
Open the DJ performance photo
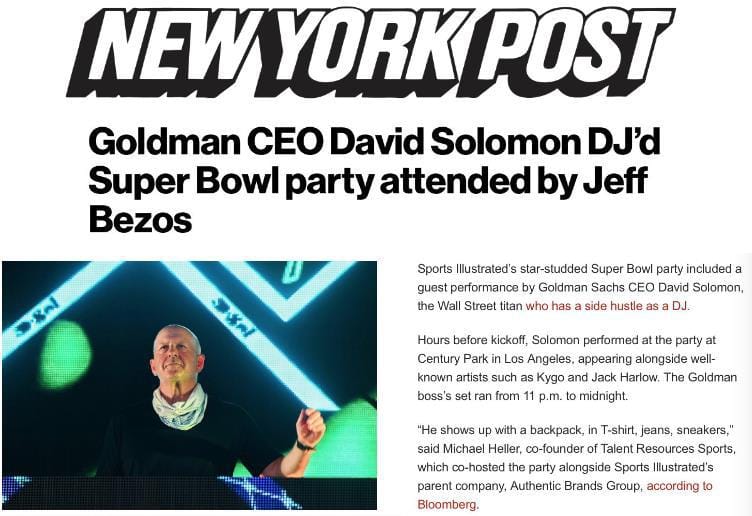[x=189, y=383]
